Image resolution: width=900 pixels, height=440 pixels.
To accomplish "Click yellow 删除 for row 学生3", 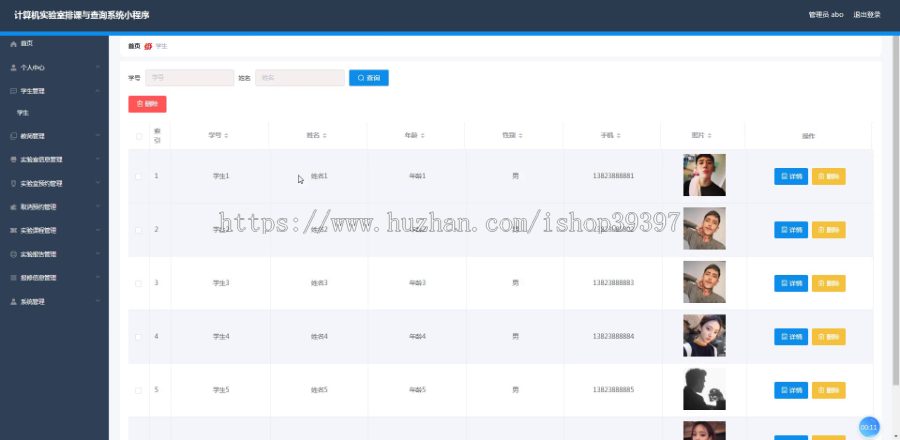I will pyautogui.click(x=828, y=283).
